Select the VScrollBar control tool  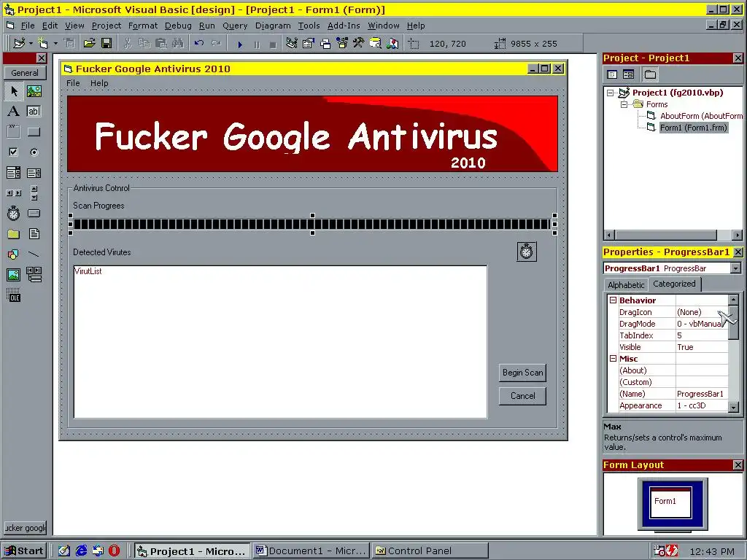point(34,193)
